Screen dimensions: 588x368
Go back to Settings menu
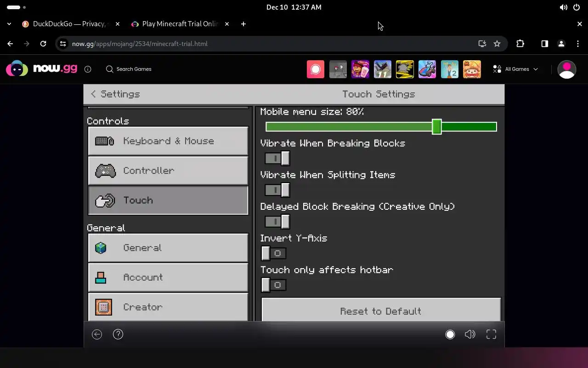(x=115, y=94)
